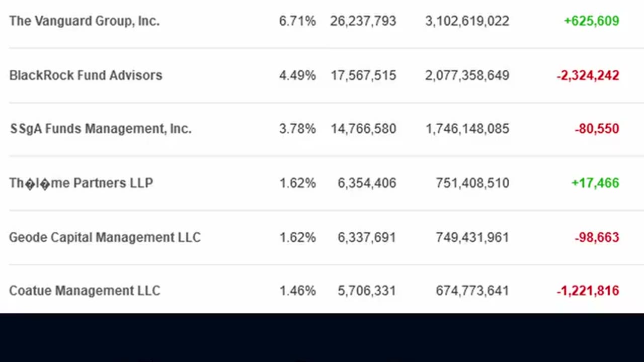Screen dimensions: 644x362
Task: Select BlackRock Fund Advisors row name
Action: [86, 75]
